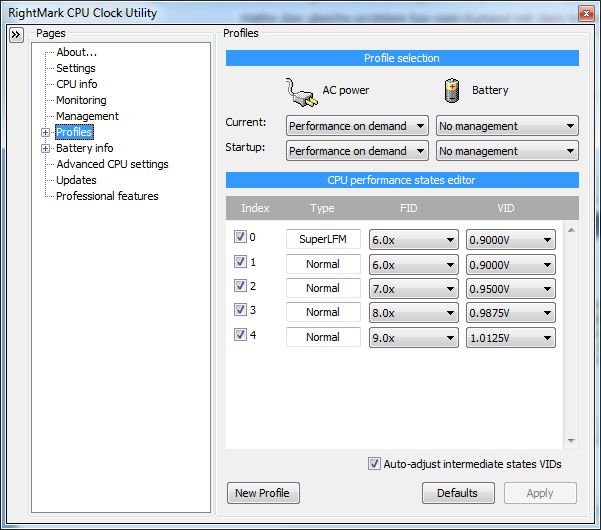Click the Index column header
The image size is (601, 530).
coord(255,208)
